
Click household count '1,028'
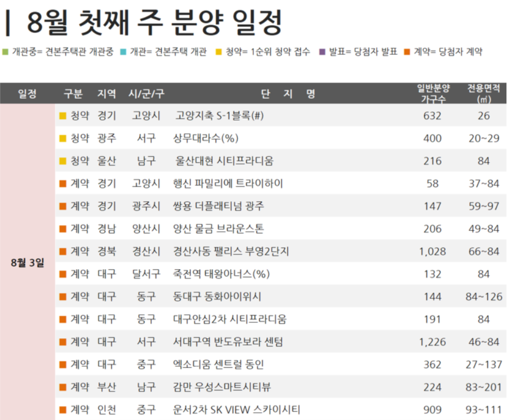(432, 252)
